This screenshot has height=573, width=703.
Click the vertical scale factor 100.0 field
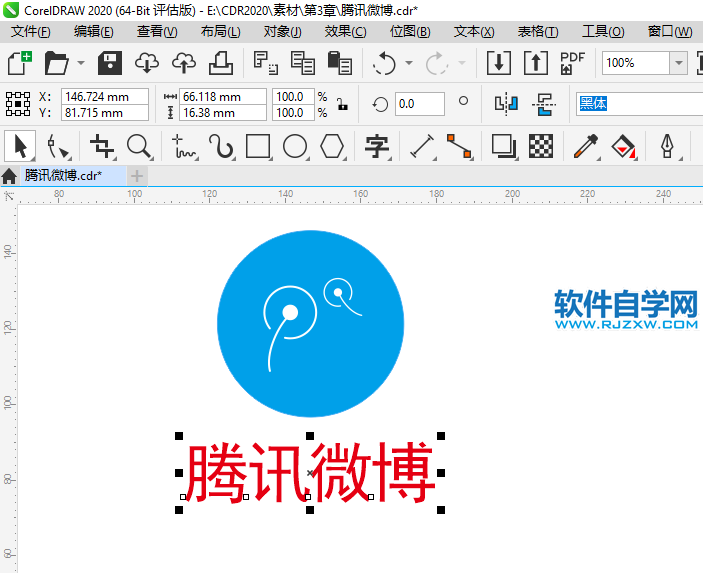tap(293, 113)
